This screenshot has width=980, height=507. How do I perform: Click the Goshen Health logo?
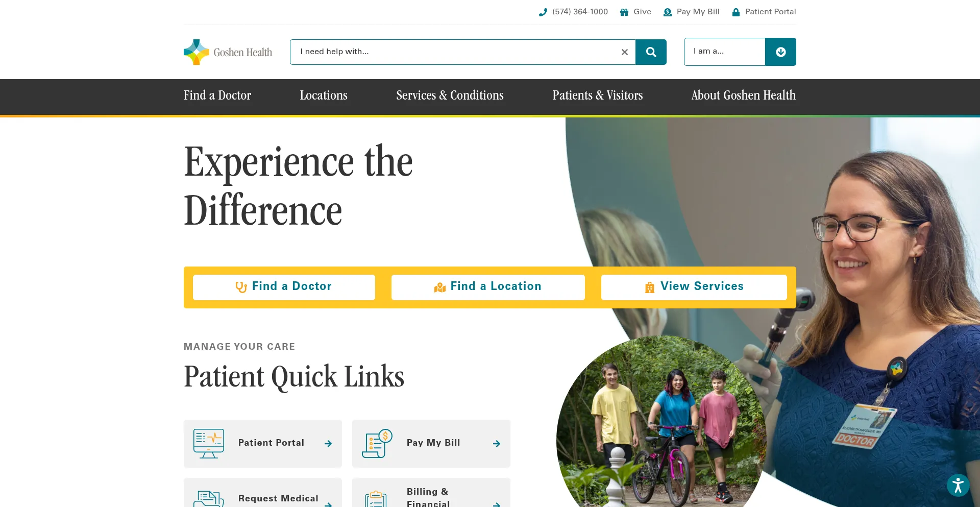(x=228, y=52)
